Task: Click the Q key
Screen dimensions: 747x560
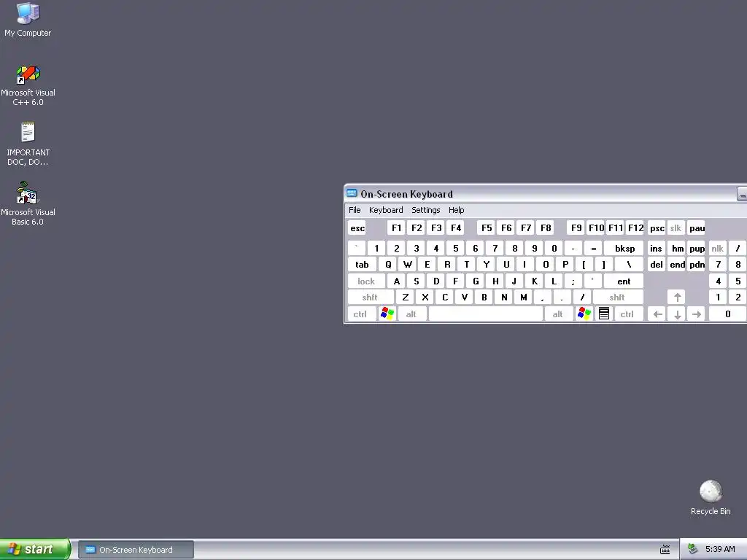Action: pyautogui.click(x=388, y=264)
